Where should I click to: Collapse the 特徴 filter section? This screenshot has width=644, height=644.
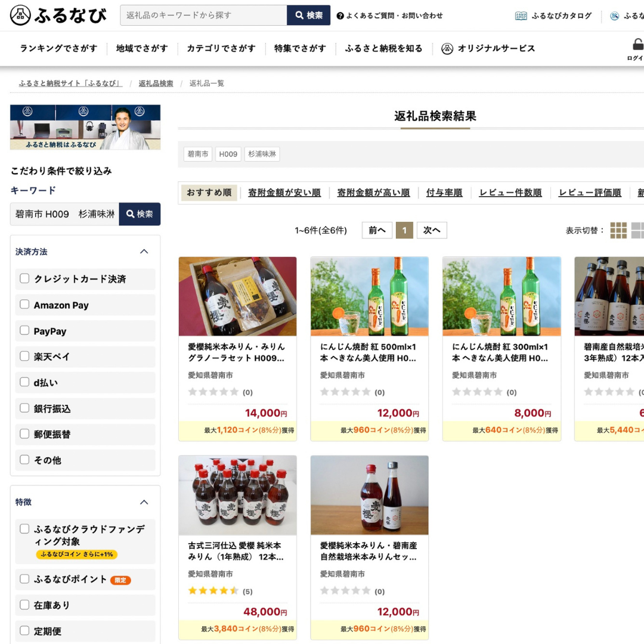tap(144, 502)
